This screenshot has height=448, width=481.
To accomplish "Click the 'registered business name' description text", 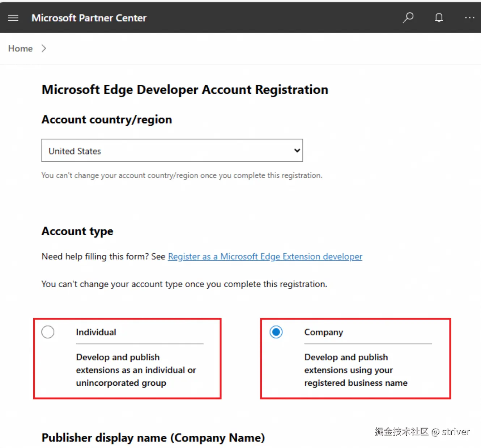I will [356, 370].
